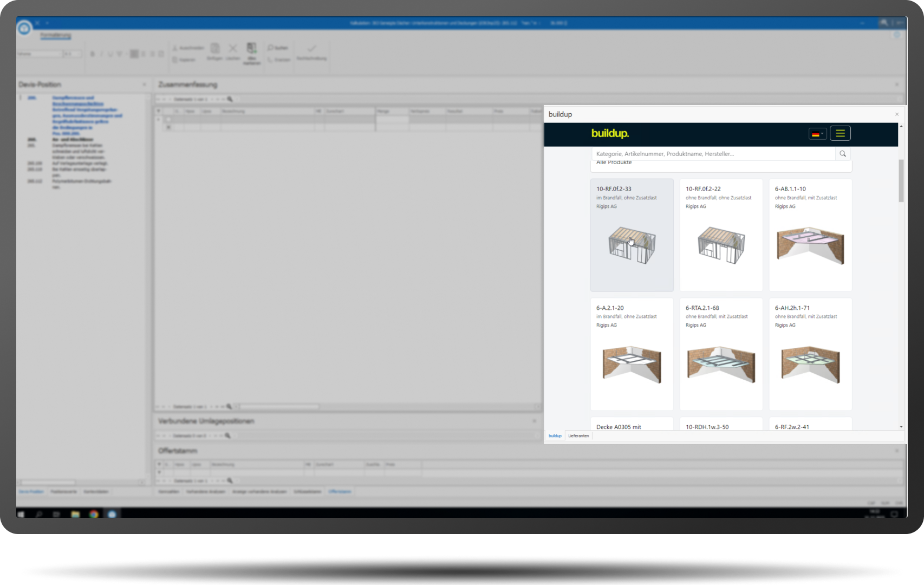Image resolution: width=924 pixels, height=585 pixels.
Task: Open the 6-RTA.2.1-68 product card
Action: [721, 354]
